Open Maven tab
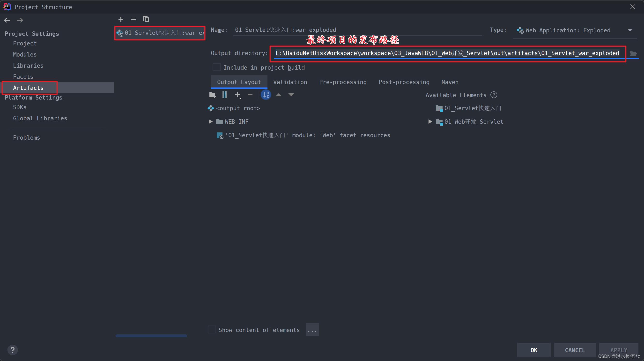 coord(450,82)
